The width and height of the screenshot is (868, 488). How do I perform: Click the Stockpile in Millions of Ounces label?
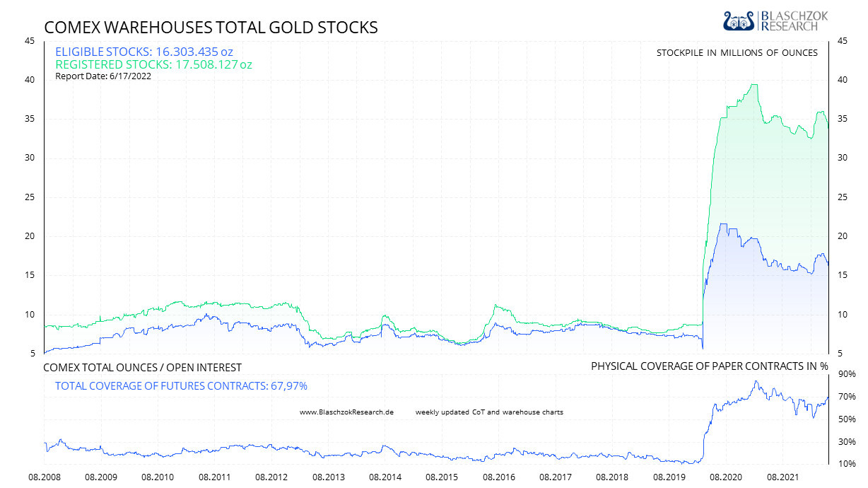pos(737,53)
